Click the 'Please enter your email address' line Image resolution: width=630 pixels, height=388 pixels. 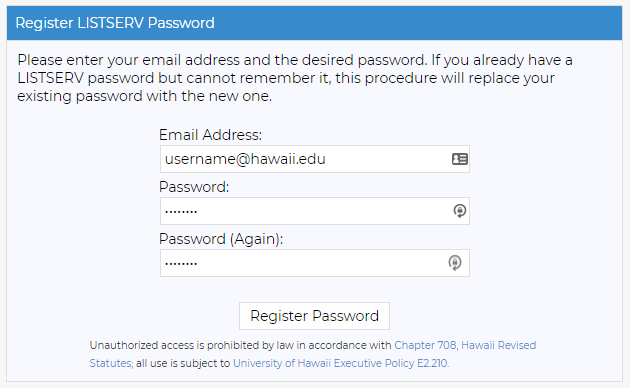295,60
